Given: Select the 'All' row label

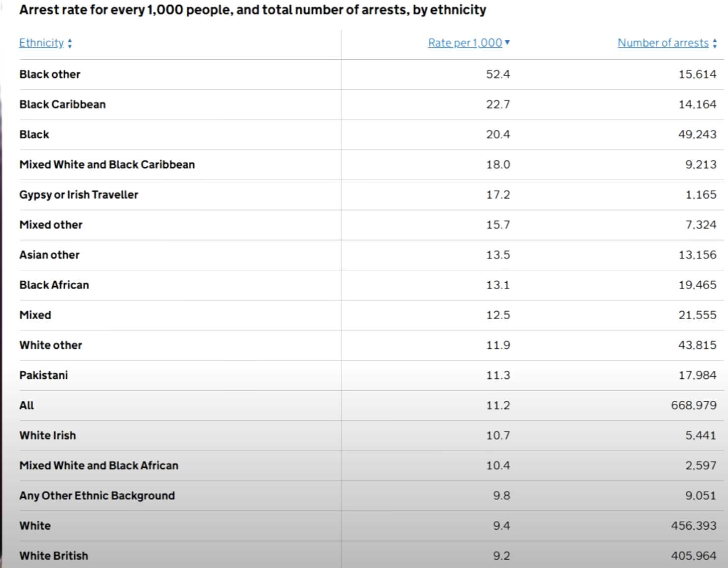Looking at the screenshot, I should tap(27, 406).
